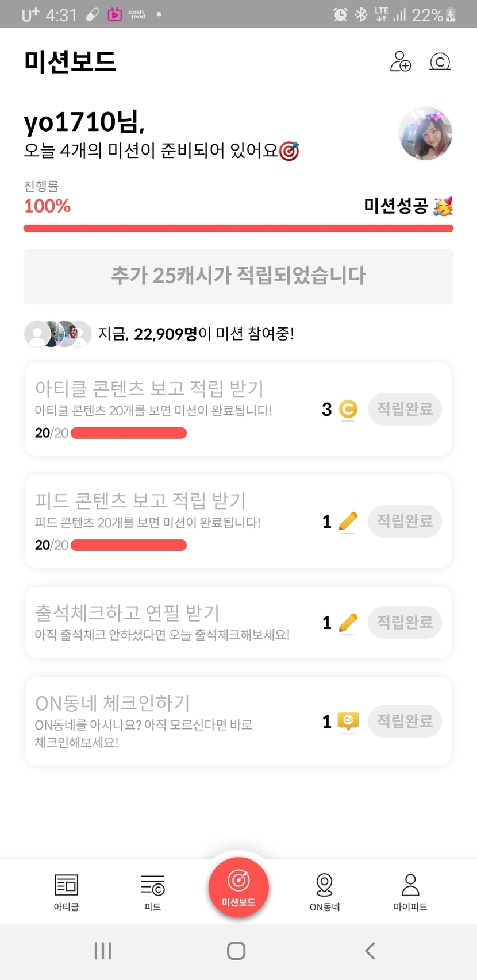Viewport: 477px width, 980px height.
Task: Switch to the 피드 tab
Action: pyautogui.click(x=152, y=892)
